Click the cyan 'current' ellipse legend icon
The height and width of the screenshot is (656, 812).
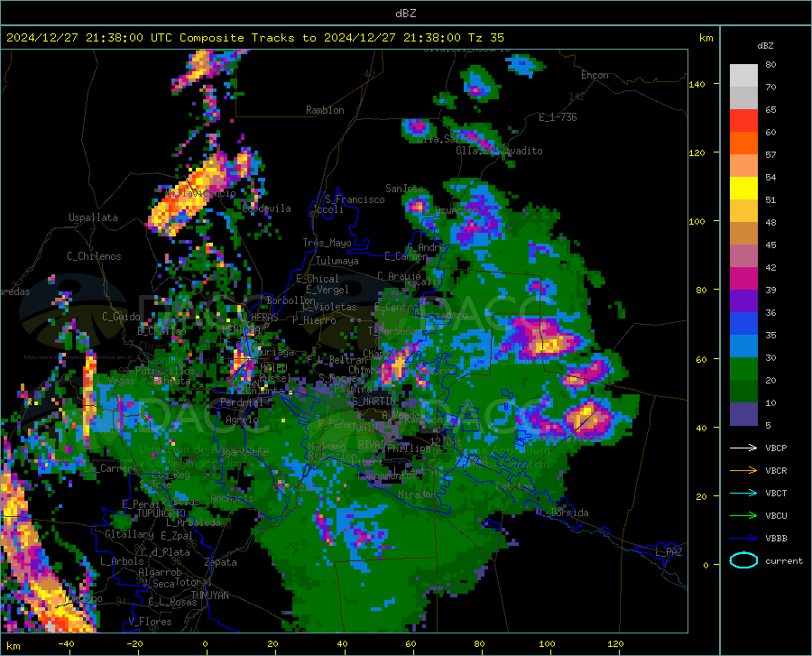pos(743,560)
